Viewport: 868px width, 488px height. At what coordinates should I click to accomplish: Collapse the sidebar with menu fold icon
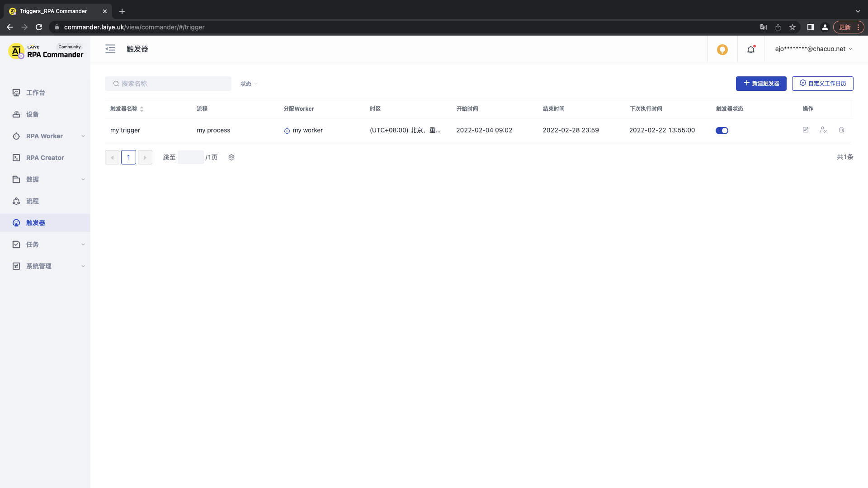click(110, 49)
